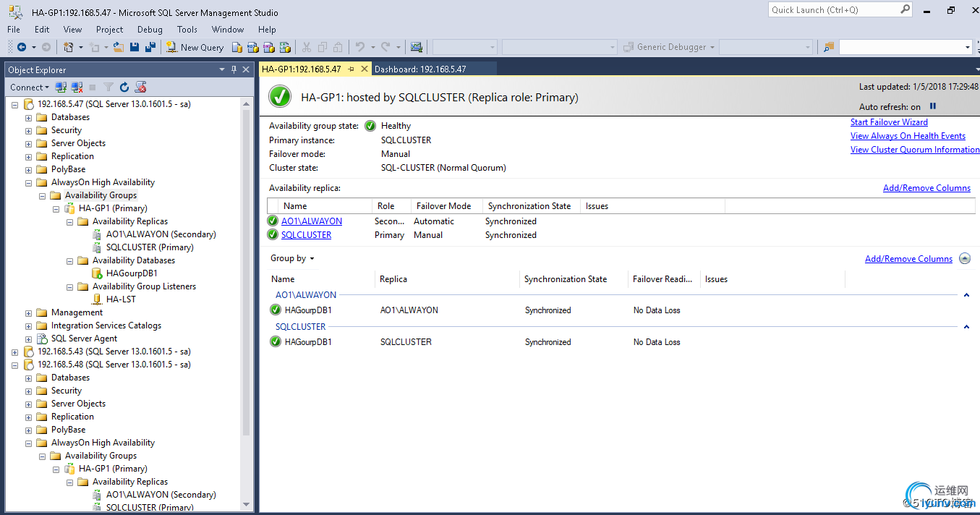This screenshot has height=515, width=980.
Task: Collapse the AO1\ALWAYON database group
Action: 966,295
